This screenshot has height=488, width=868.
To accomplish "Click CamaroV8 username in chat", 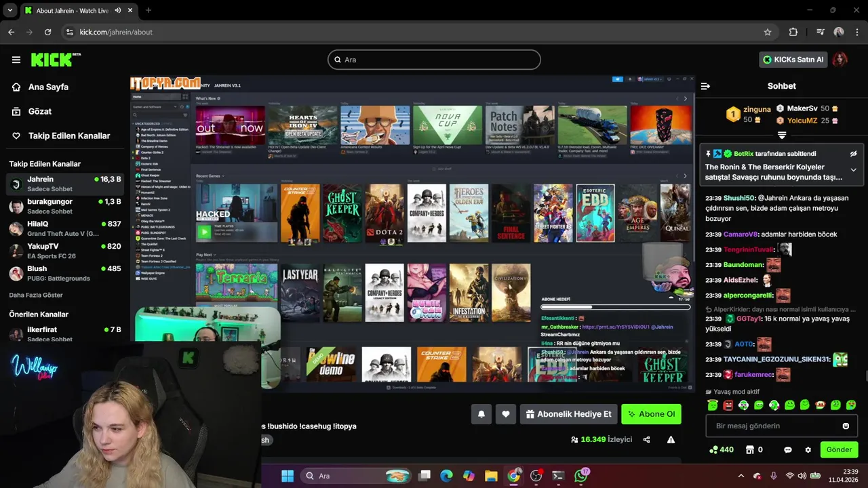I will pyautogui.click(x=741, y=235).
